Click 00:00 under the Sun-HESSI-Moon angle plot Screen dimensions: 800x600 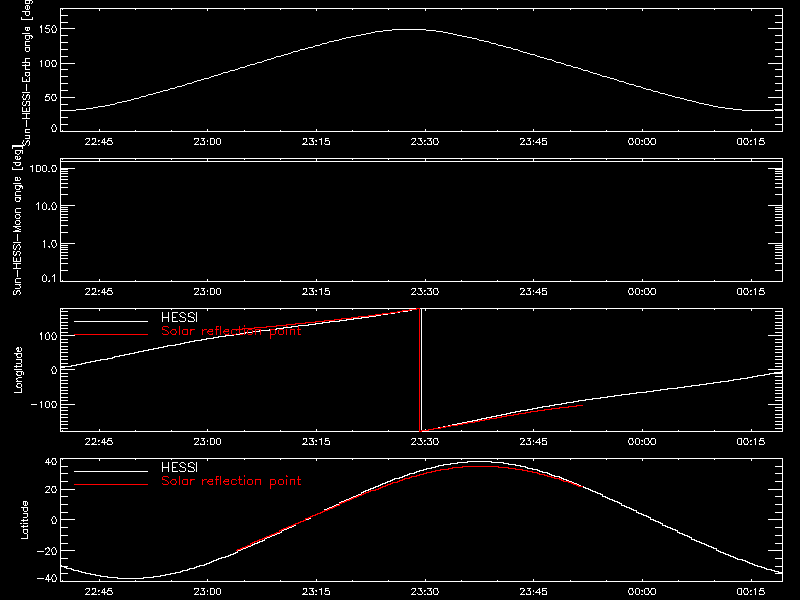pyautogui.click(x=642, y=292)
